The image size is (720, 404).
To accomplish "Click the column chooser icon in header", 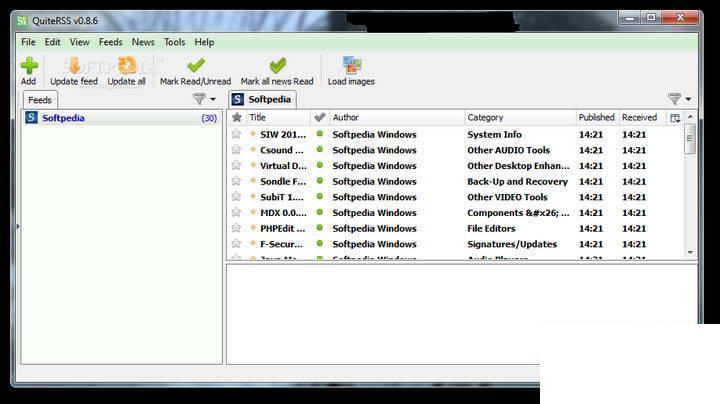I will click(x=675, y=118).
